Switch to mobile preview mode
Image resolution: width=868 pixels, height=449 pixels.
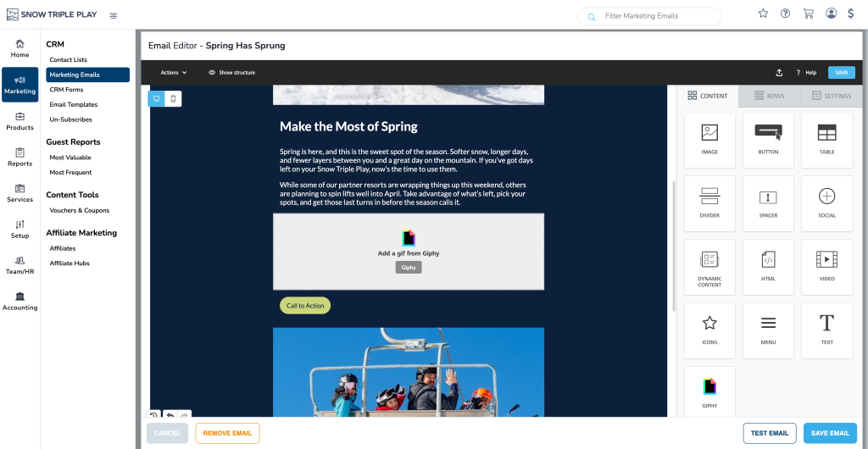(x=173, y=99)
